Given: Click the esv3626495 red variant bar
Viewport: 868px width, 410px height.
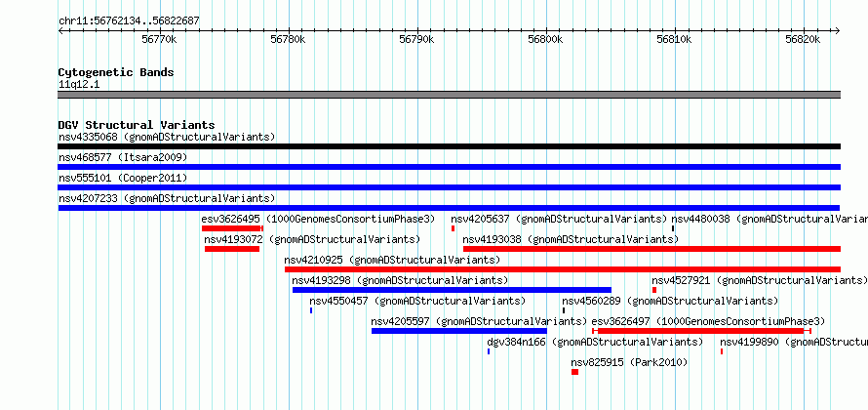Looking at the screenshot, I should point(232,228).
